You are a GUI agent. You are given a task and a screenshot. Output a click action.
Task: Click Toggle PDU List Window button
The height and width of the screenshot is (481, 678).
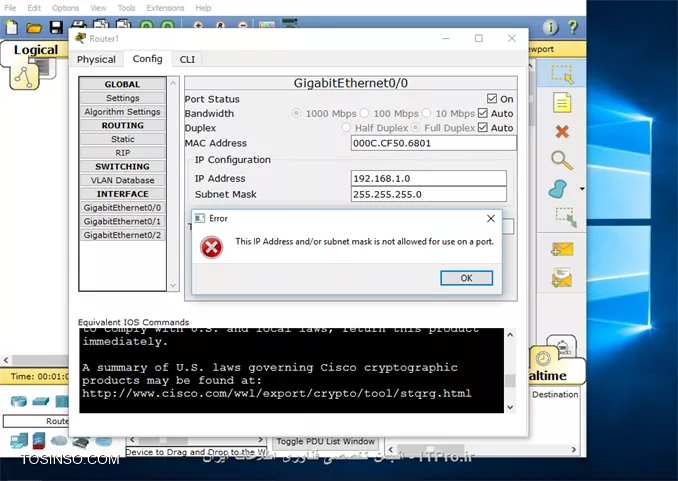coord(325,441)
